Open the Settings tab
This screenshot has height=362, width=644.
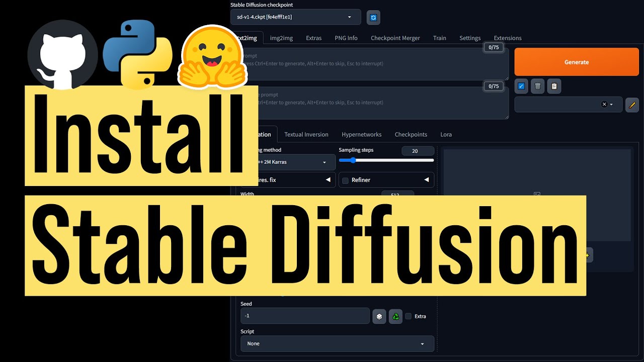coord(470,38)
